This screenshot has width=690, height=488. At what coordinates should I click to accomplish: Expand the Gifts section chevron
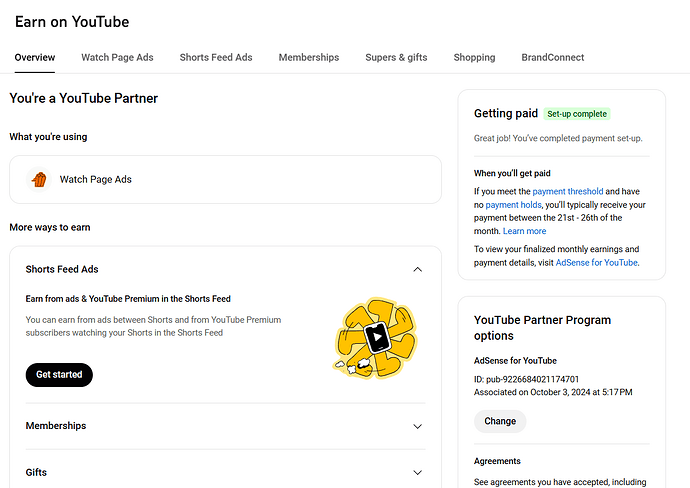(x=418, y=473)
